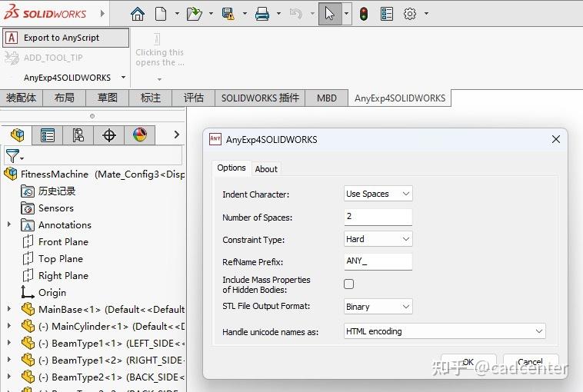Save the document with the disk icon
The width and height of the screenshot is (583, 392).
pyautogui.click(x=228, y=14)
